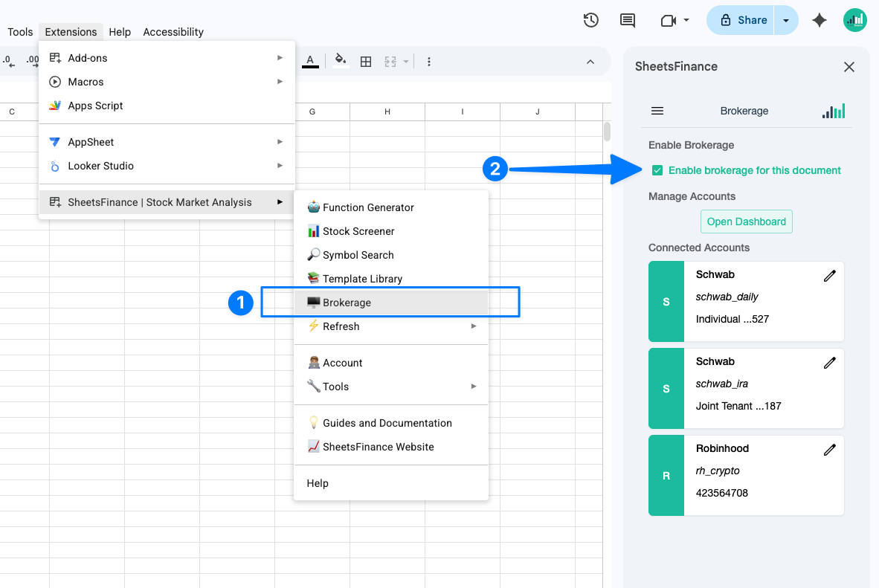Expand the Macros submenu
The width and height of the screenshot is (879, 588).
(167, 82)
